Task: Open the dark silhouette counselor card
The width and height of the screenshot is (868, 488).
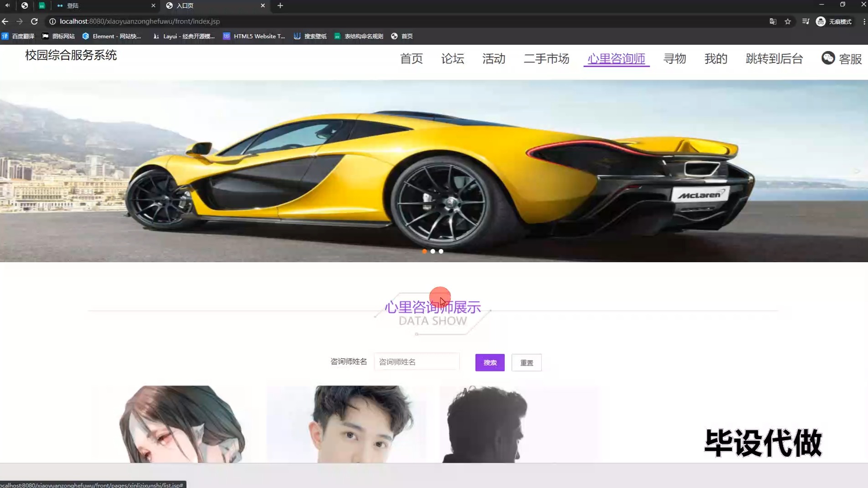Action: tap(520, 424)
